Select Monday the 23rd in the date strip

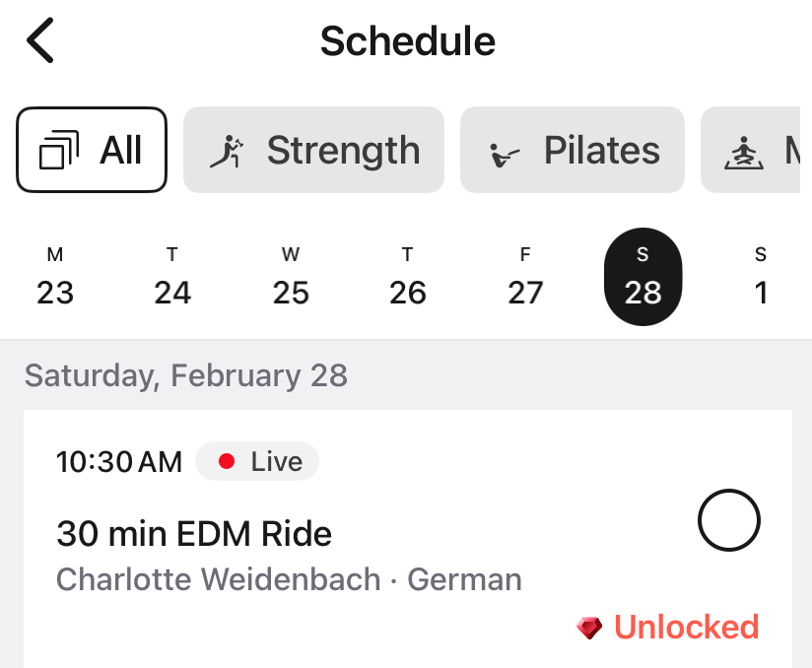point(54,277)
